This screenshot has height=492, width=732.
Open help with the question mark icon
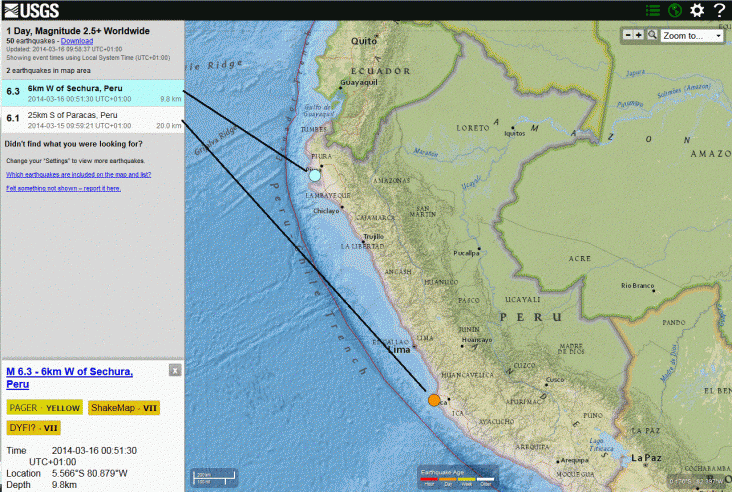719,10
